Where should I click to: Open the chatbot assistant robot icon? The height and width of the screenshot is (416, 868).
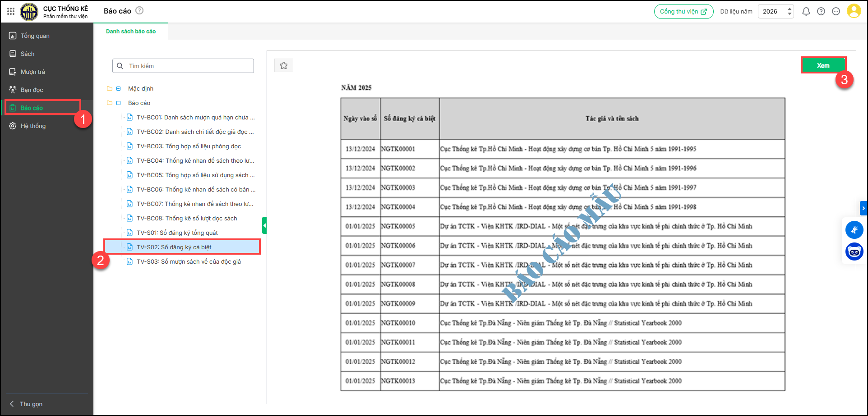854,251
